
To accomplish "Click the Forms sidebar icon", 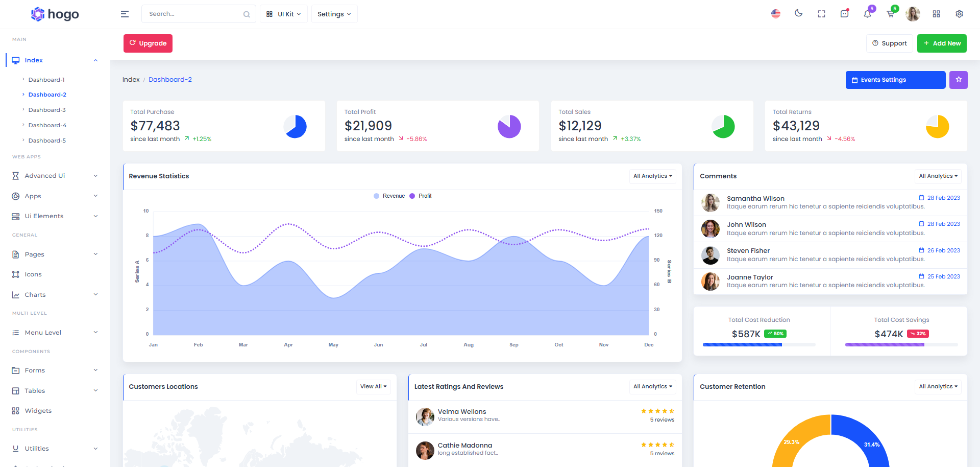I will (x=16, y=370).
